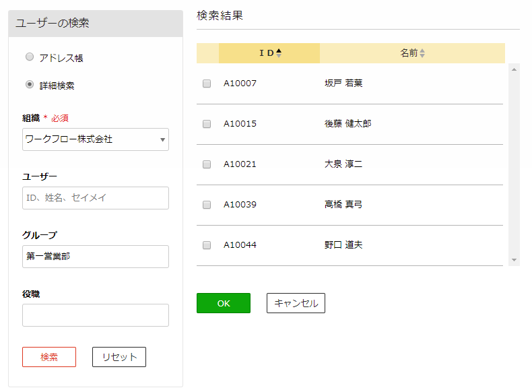Click the empty 役職 input field
The width and height of the screenshot is (532, 392).
point(96,315)
